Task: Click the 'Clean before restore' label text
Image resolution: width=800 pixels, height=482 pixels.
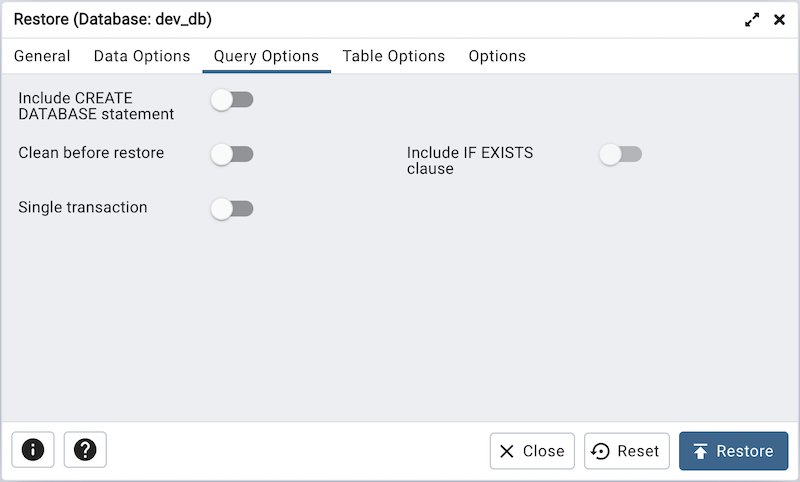Action: pos(91,153)
